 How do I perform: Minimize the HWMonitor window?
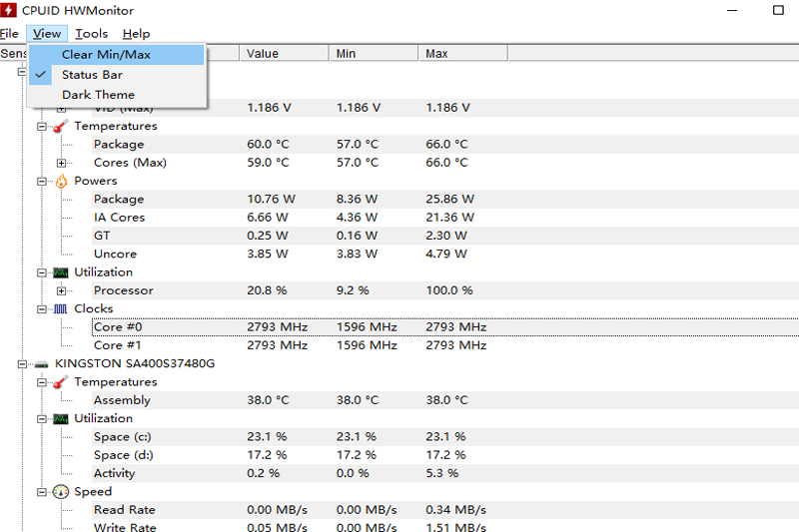coord(732,10)
